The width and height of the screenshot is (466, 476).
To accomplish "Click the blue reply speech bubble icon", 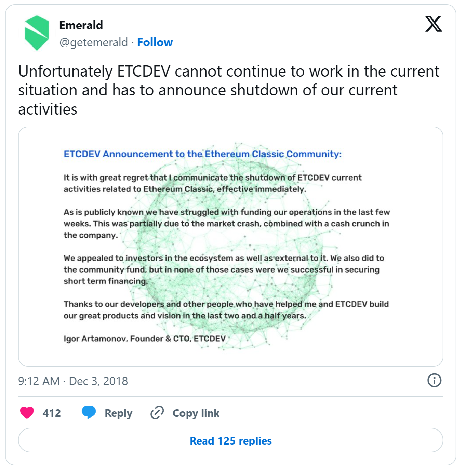I will pos(89,412).
